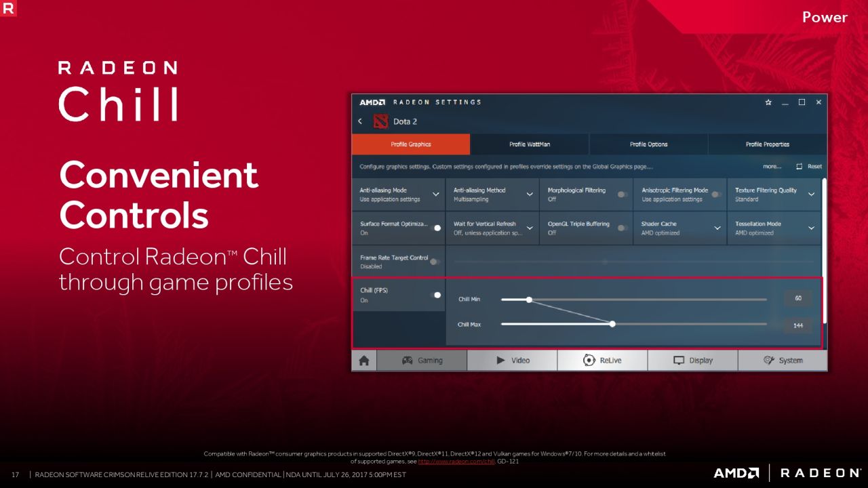Toggle OpenGL Triple Buffering switch
Viewport: 868px width, 488px height.
click(x=622, y=228)
